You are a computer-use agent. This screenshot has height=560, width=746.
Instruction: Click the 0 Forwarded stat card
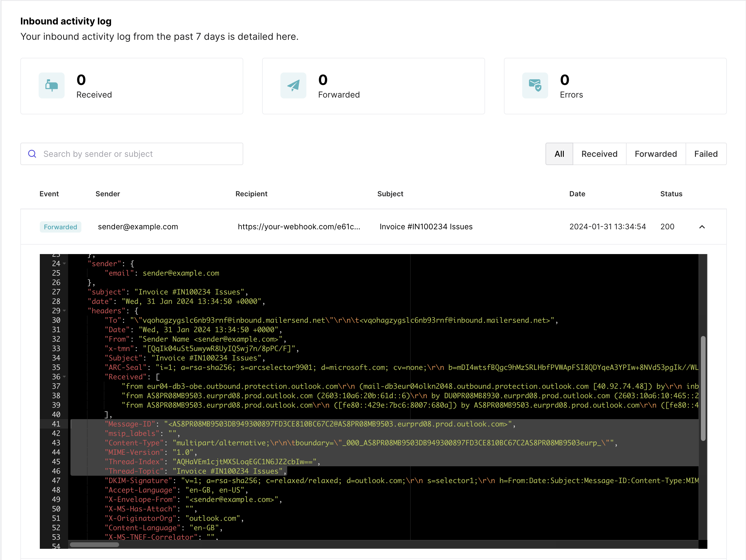[x=373, y=86]
